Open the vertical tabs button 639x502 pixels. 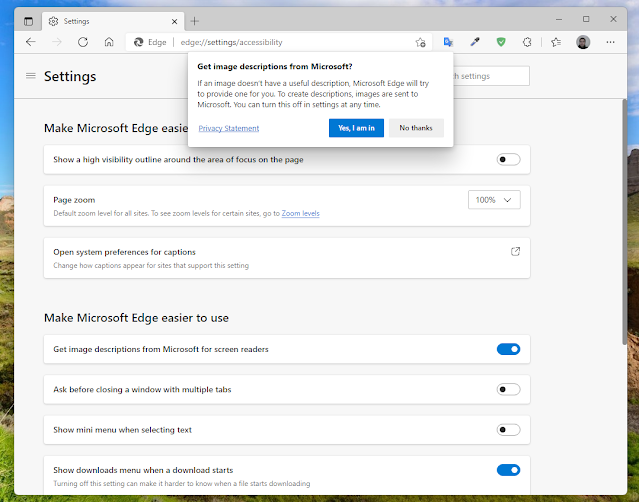click(28, 21)
